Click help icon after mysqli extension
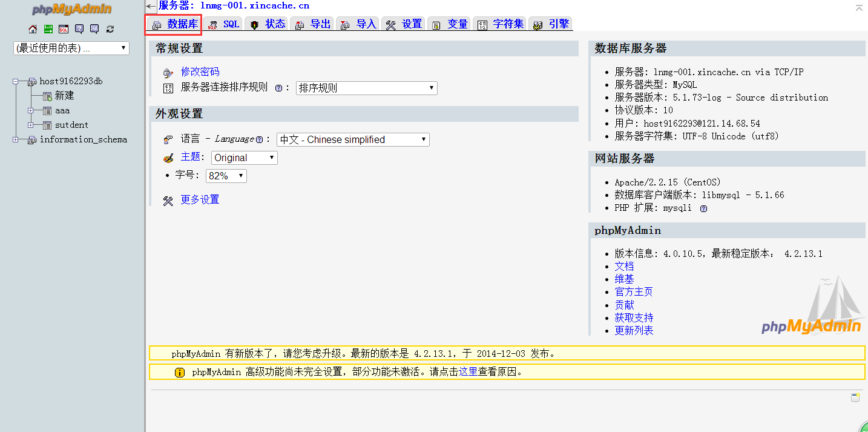 pos(703,208)
